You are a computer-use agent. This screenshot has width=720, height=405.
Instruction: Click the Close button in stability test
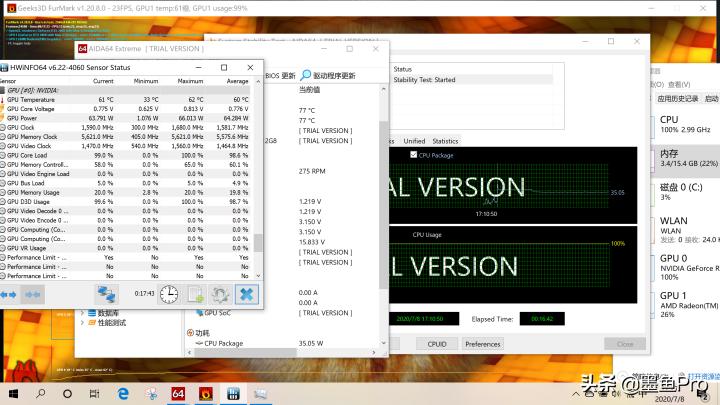[x=625, y=344]
